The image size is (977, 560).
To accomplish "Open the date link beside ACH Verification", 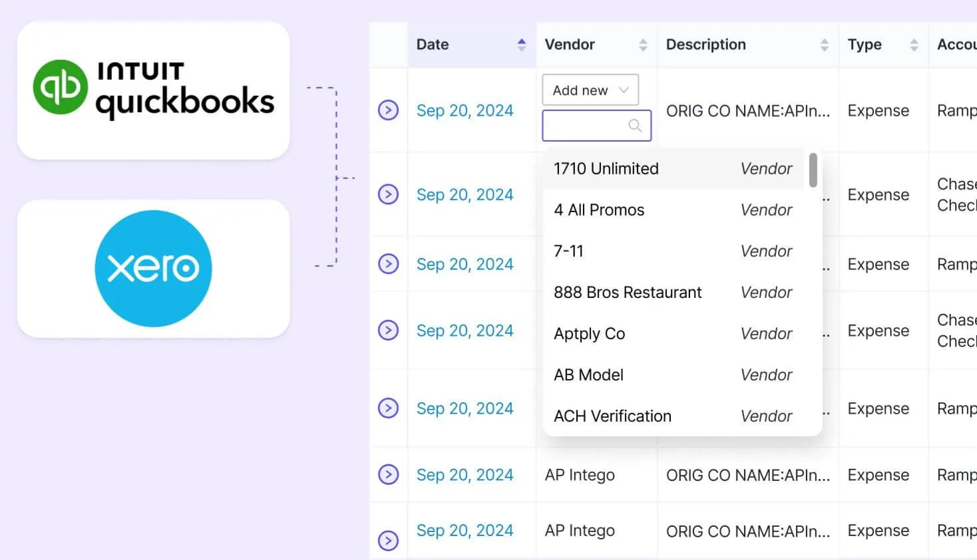I will 465,408.
